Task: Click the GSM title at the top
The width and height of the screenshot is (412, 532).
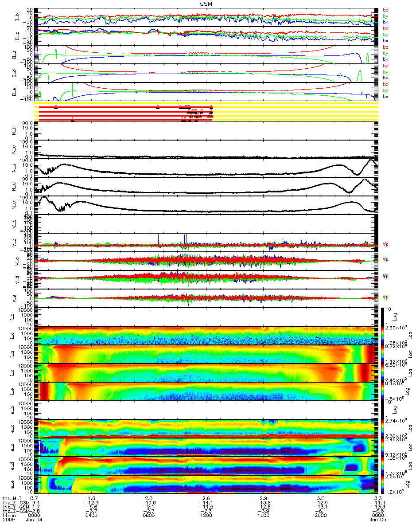Action: [x=206, y=3]
